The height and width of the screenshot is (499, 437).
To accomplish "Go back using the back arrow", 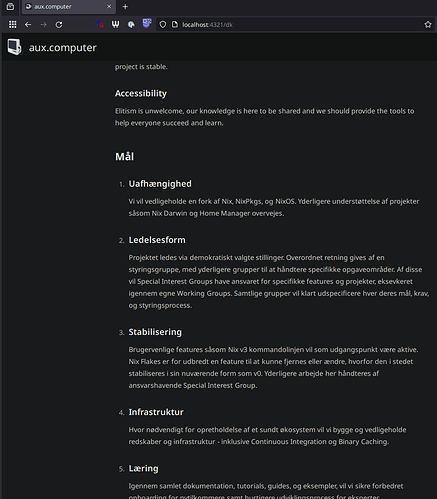I will [28, 24].
